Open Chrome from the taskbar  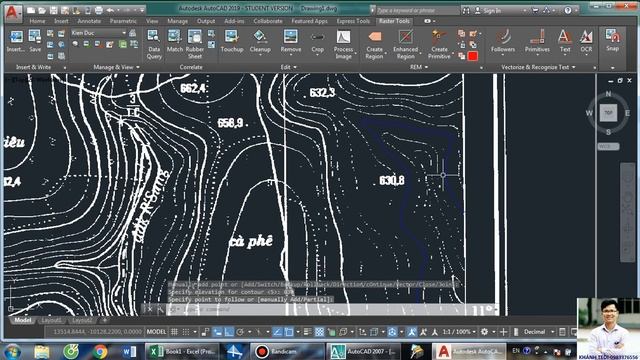point(100,351)
